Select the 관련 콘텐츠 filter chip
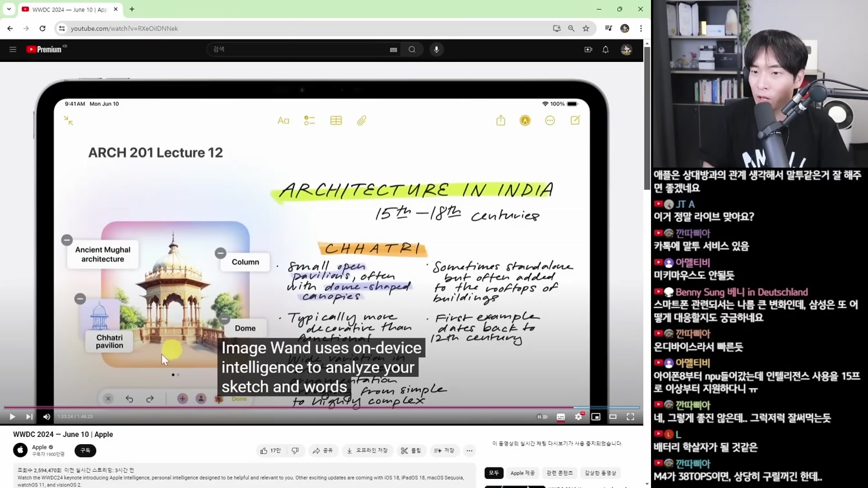868x488 pixels. [560, 473]
